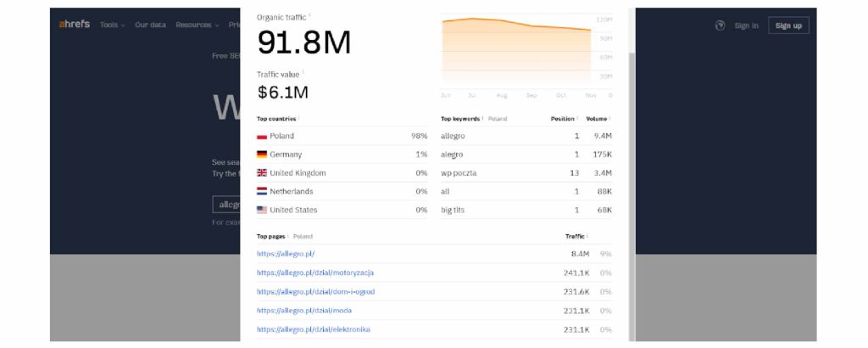Screen dimensions: 868x348
Task: Select the Netherlands row text
Action: (x=292, y=191)
